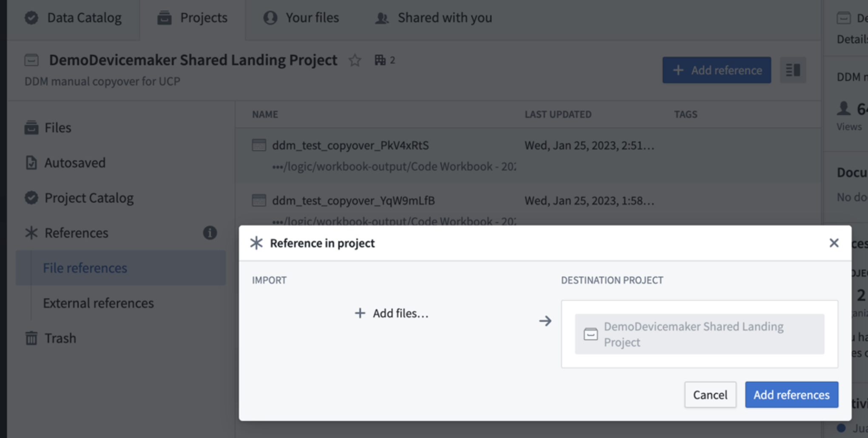This screenshot has width=868, height=438.
Task: Toggle the details panel icon beside Add reference
Action: [792, 70]
